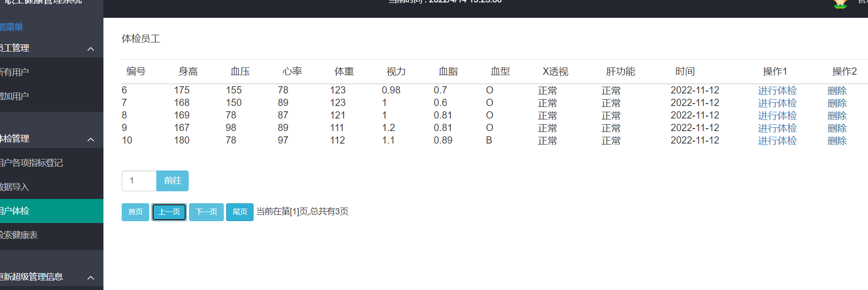868x290 pixels.
Task: Click the 血压 column header
Action: 240,71
